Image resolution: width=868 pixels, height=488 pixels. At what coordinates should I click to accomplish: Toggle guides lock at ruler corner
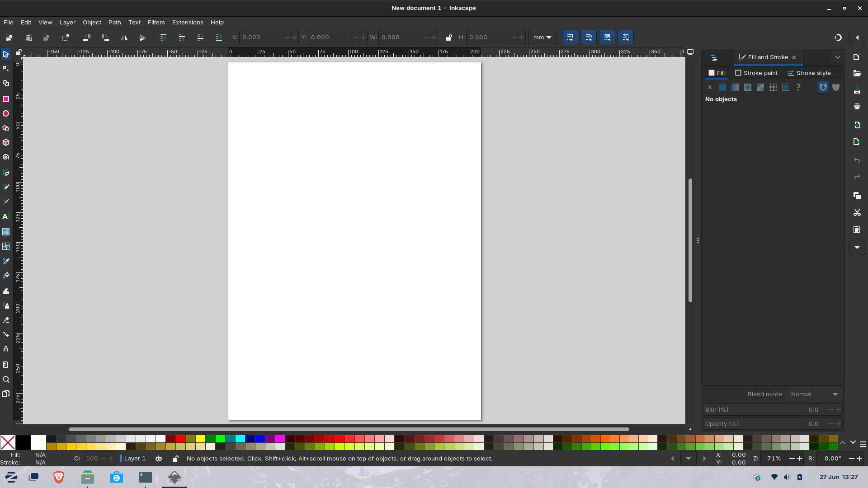pyautogui.click(x=19, y=53)
